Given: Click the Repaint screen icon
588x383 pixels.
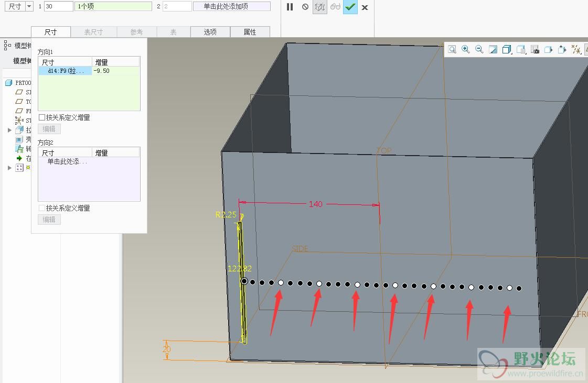Looking at the screenshot, I should point(493,49).
